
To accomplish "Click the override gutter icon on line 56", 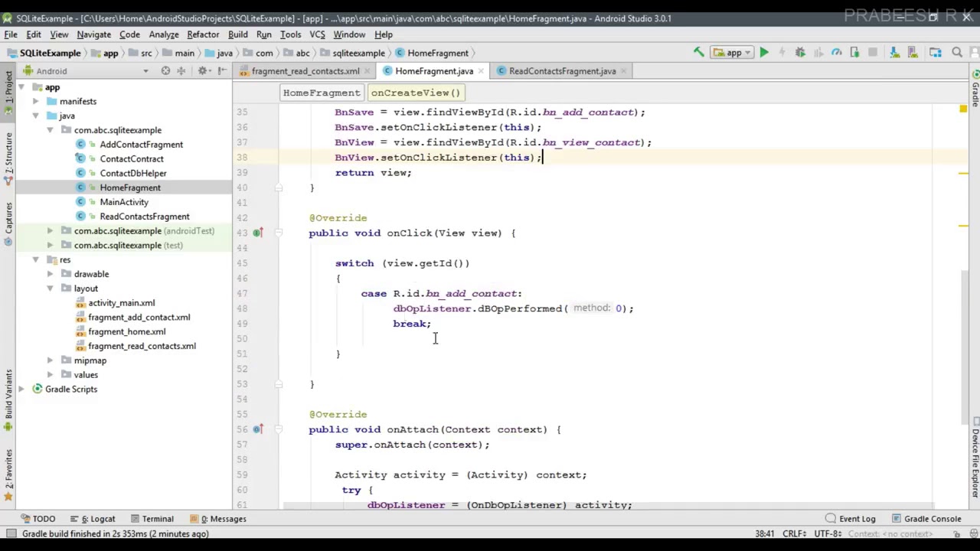I will click(x=258, y=429).
